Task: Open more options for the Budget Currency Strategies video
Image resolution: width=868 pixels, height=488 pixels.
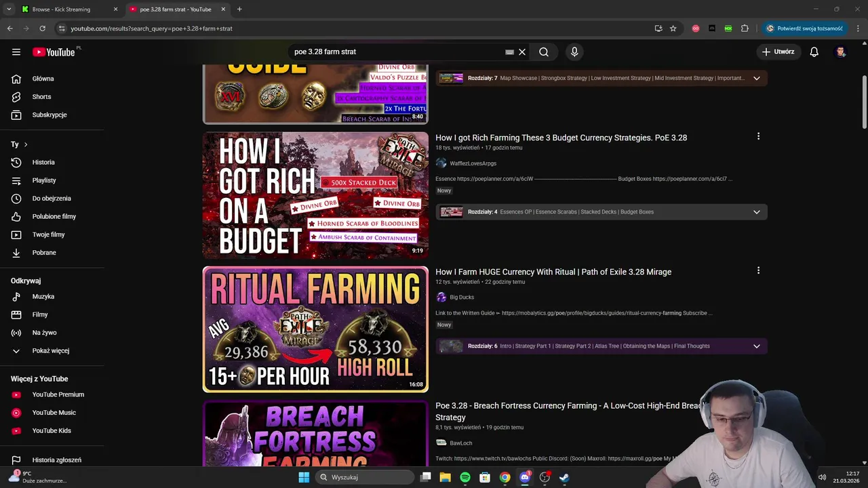Action: [x=758, y=136]
